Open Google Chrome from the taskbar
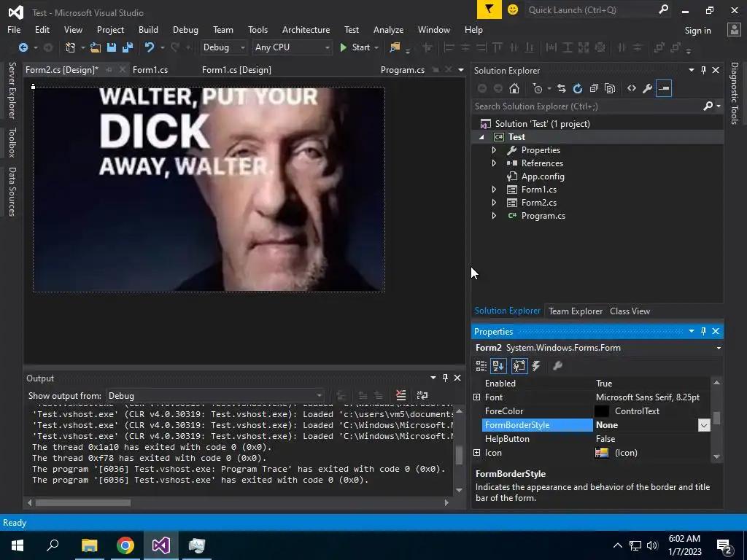Image resolution: width=747 pixels, height=560 pixels. (x=125, y=545)
